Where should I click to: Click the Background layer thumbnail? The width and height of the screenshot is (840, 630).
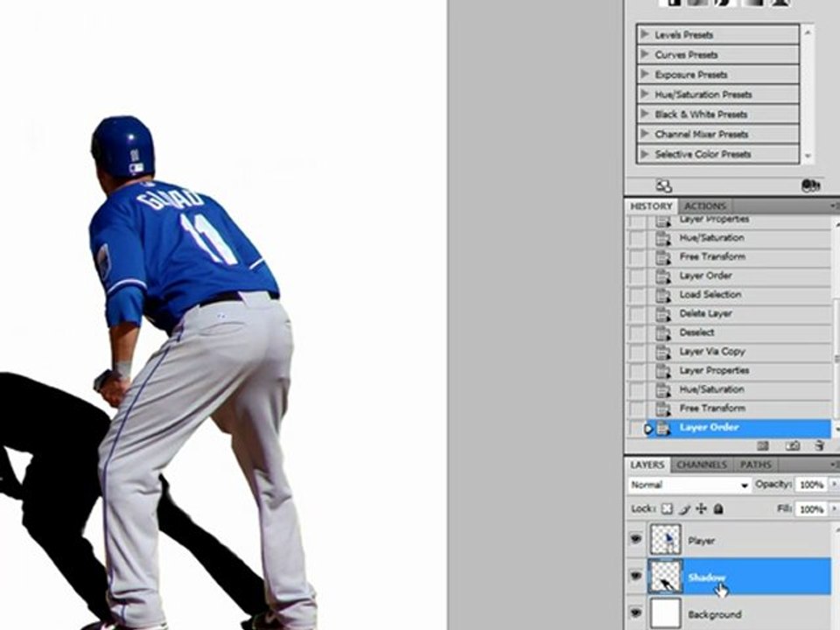[x=665, y=612]
